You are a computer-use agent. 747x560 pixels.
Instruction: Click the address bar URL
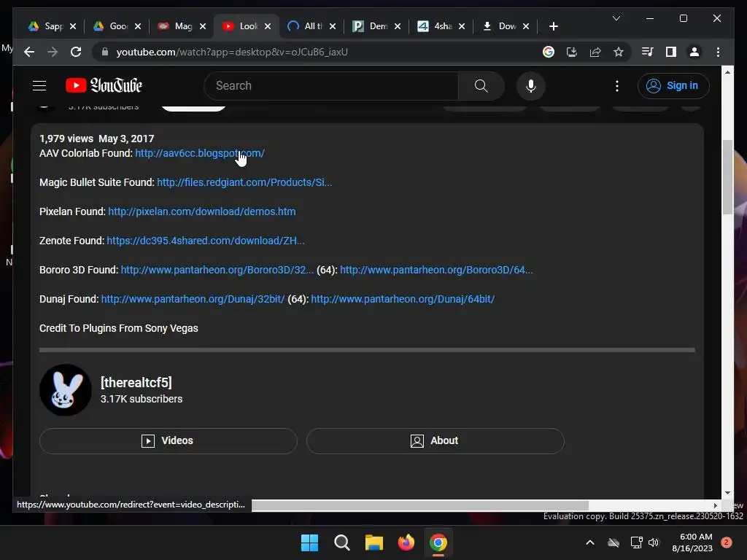[x=232, y=52]
